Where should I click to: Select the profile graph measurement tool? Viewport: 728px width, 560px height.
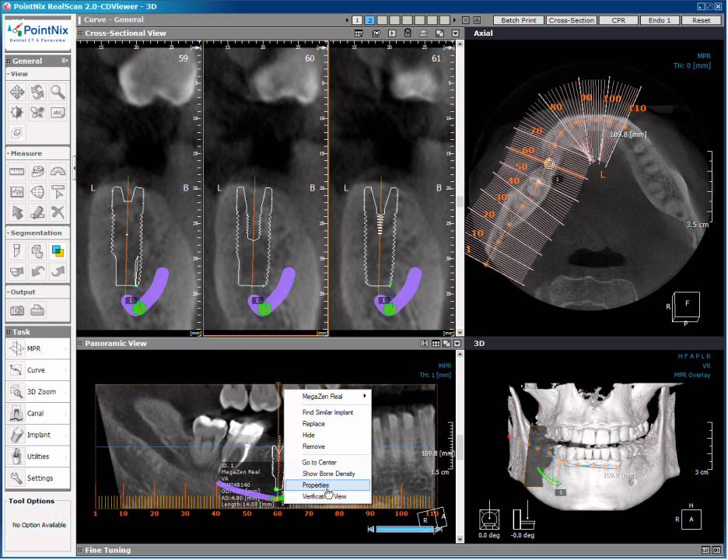(x=17, y=192)
